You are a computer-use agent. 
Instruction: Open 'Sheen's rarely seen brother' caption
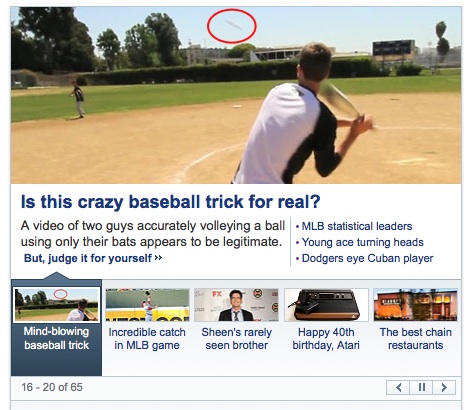coord(236,339)
